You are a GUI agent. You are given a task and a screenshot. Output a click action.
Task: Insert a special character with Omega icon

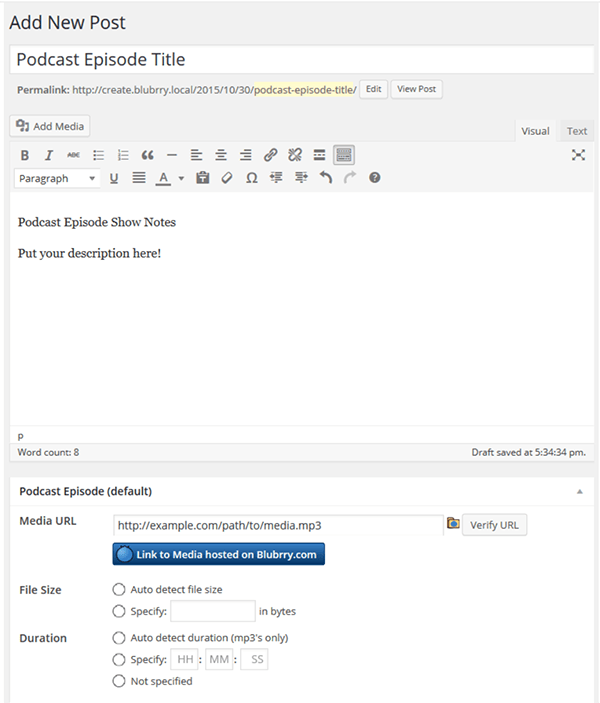pos(251,178)
